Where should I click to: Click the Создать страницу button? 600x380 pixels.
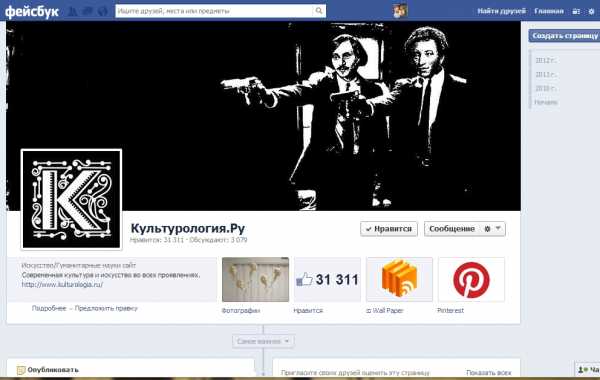point(564,36)
